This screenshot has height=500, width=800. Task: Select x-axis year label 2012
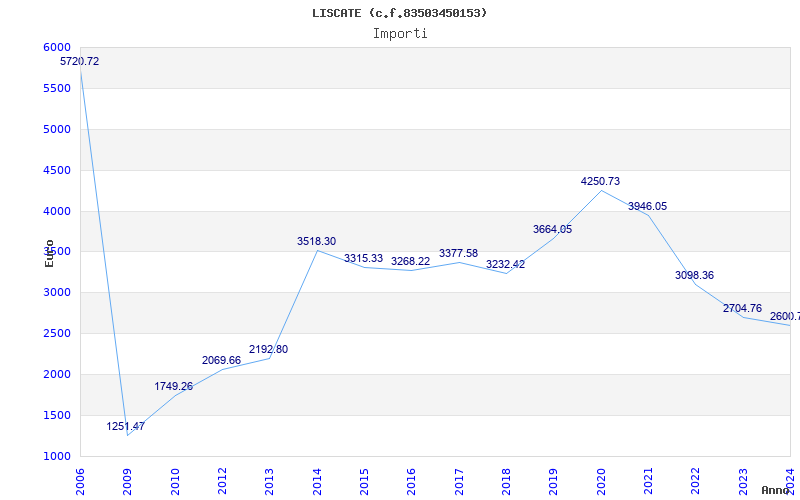[x=222, y=481]
